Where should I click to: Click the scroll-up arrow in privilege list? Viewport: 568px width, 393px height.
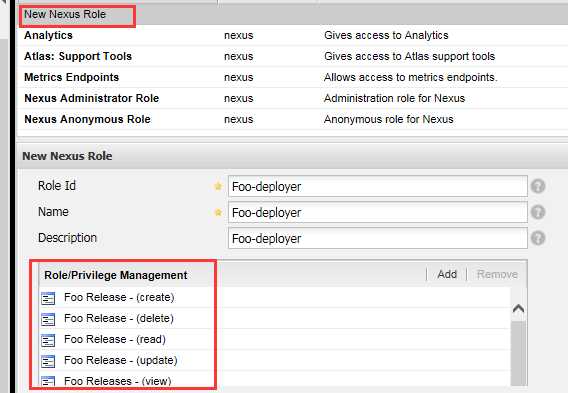518,309
